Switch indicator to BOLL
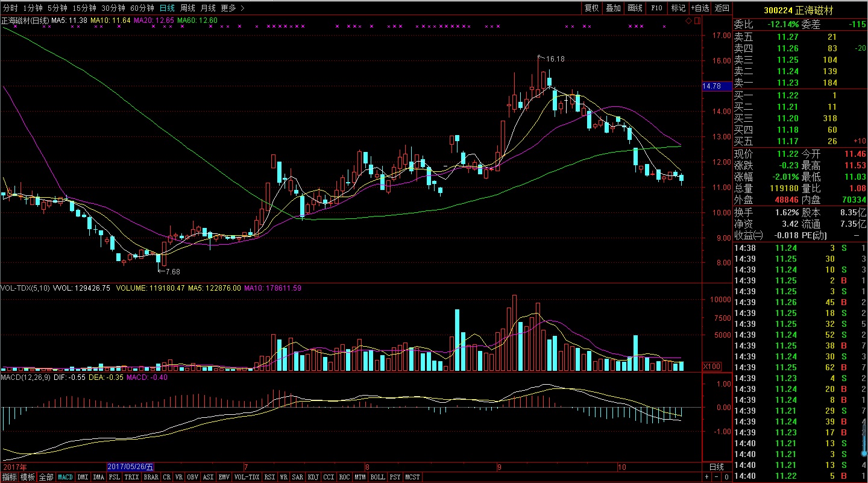 click(x=377, y=477)
